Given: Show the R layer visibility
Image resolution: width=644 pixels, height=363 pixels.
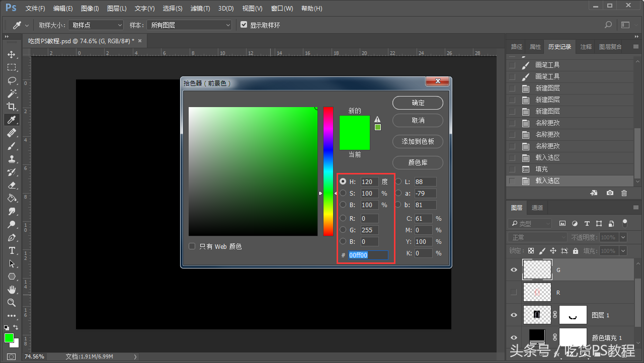Looking at the screenshot, I should [514, 292].
